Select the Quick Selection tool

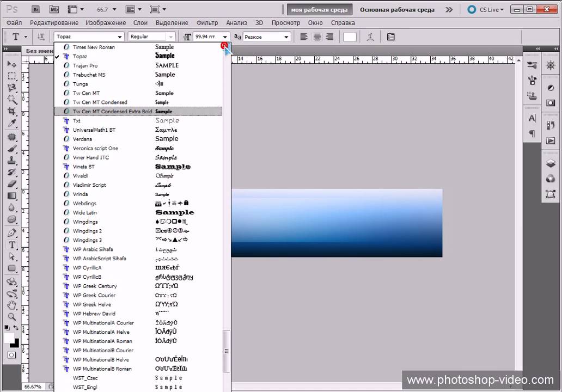tap(12, 99)
